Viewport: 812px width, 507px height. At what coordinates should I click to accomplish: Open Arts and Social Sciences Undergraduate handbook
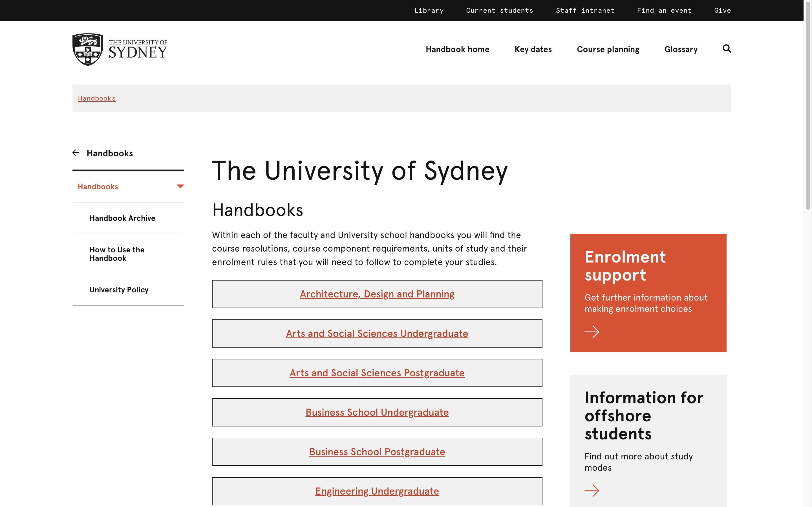pos(377,333)
